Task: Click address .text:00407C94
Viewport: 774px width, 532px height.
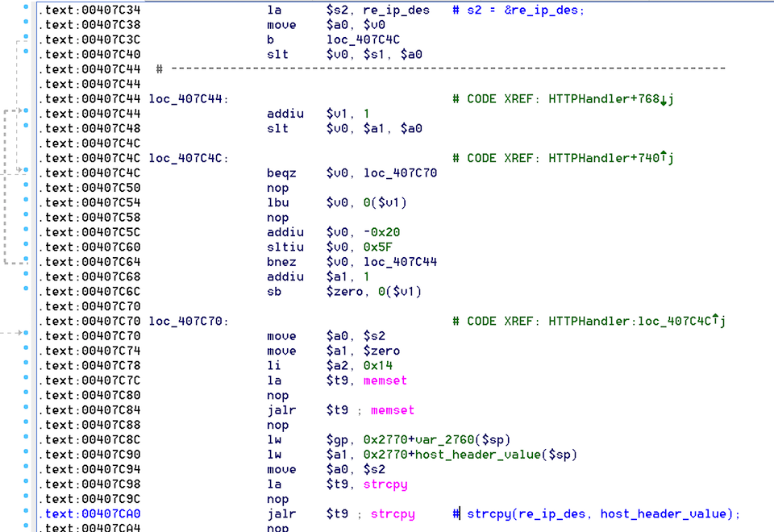Action: (x=89, y=469)
